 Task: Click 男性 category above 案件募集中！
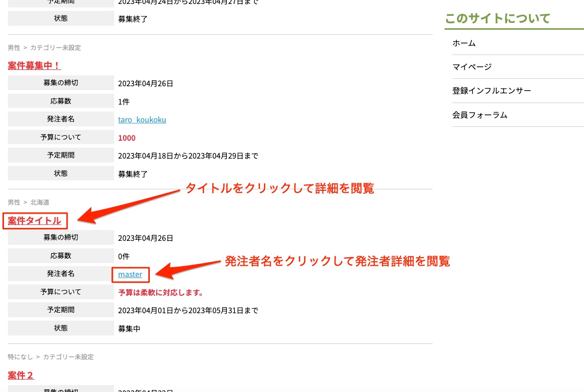pos(14,48)
